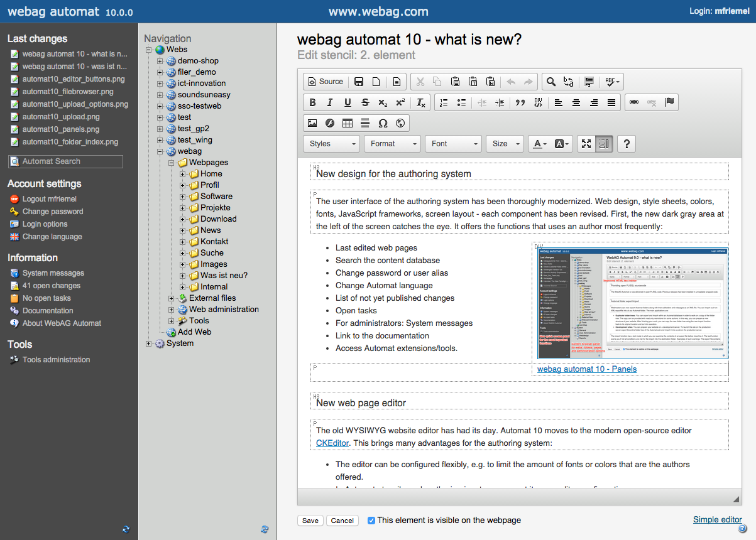Insert a hyperlink with Link icon
Viewport: 756px width, 540px height.
tap(634, 103)
